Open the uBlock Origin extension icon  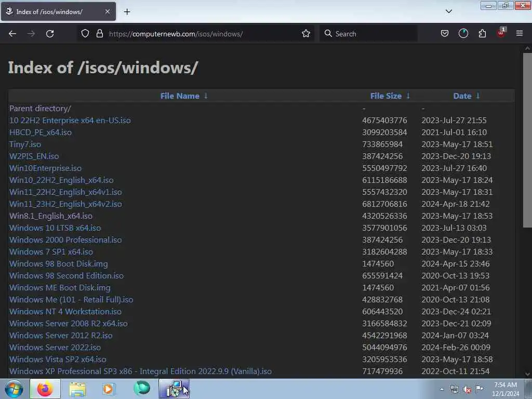(x=501, y=33)
